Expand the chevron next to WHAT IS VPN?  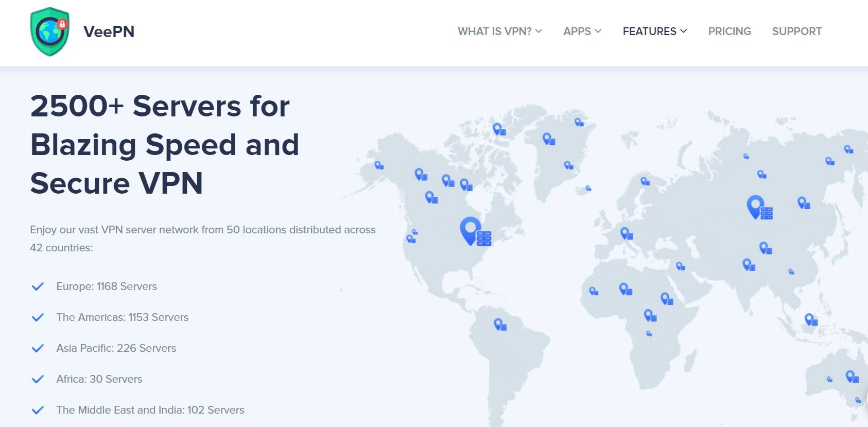[539, 31]
